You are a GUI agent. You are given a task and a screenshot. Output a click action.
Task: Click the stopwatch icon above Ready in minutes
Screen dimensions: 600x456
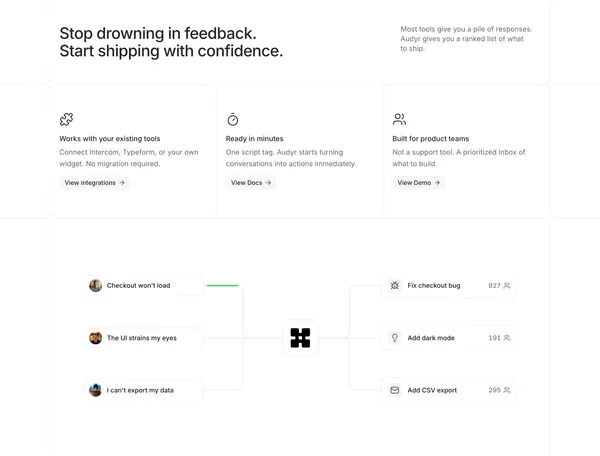[233, 119]
